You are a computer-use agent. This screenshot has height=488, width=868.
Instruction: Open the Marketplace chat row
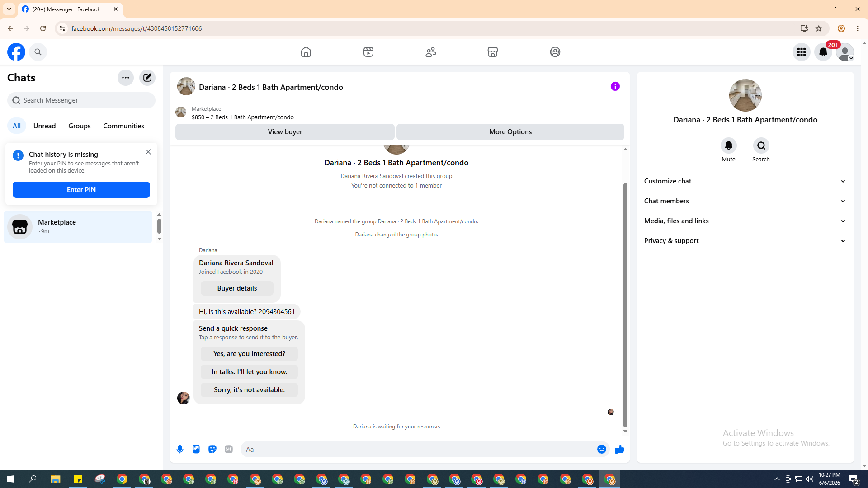[78, 227]
